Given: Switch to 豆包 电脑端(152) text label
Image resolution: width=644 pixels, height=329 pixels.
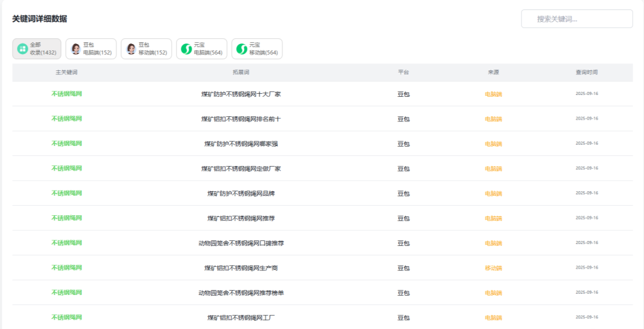Looking at the screenshot, I should (97, 49).
